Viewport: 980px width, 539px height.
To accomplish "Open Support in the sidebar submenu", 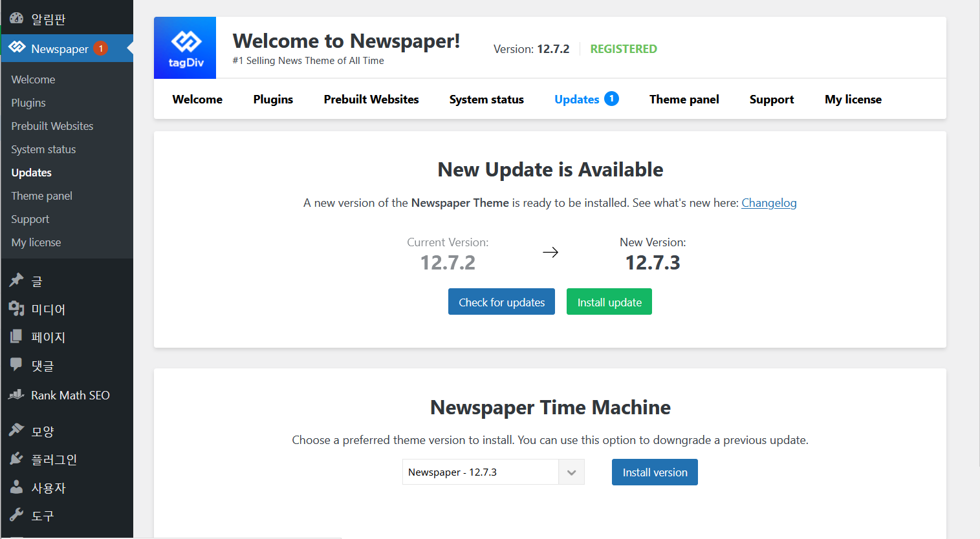I will point(30,219).
